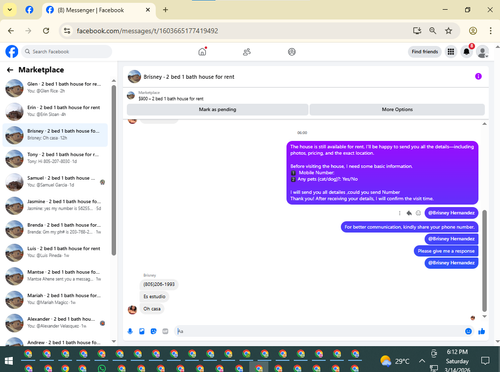Viewport: 500px width, 372px height.
Task: React to the @Brisney Hernandez message
Action: 418,213
